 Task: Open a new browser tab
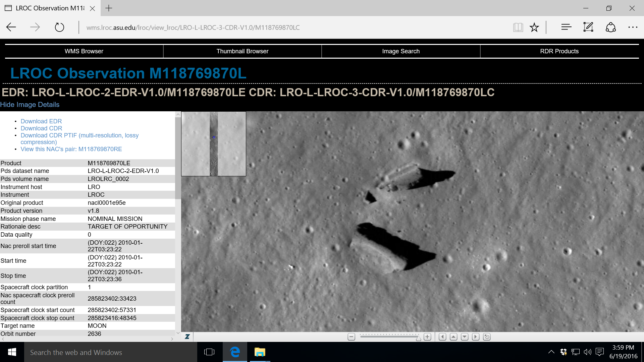pyautogui.click(x=109, y=8)
